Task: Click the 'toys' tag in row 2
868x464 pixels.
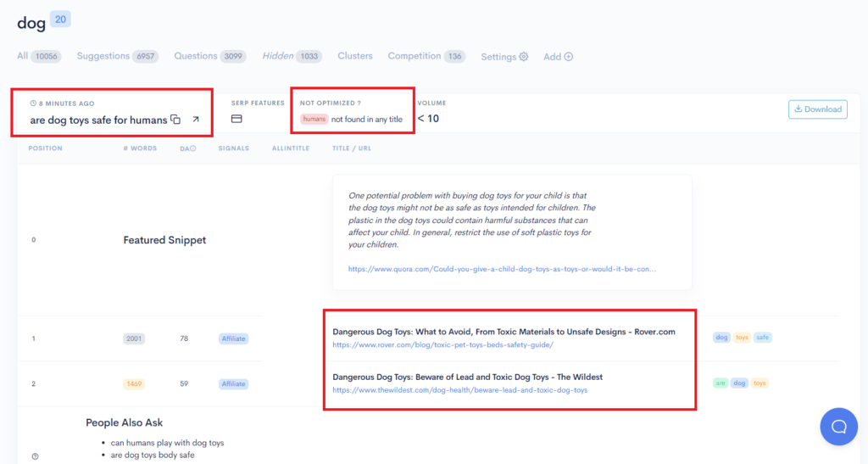Action: click(759, 383)
